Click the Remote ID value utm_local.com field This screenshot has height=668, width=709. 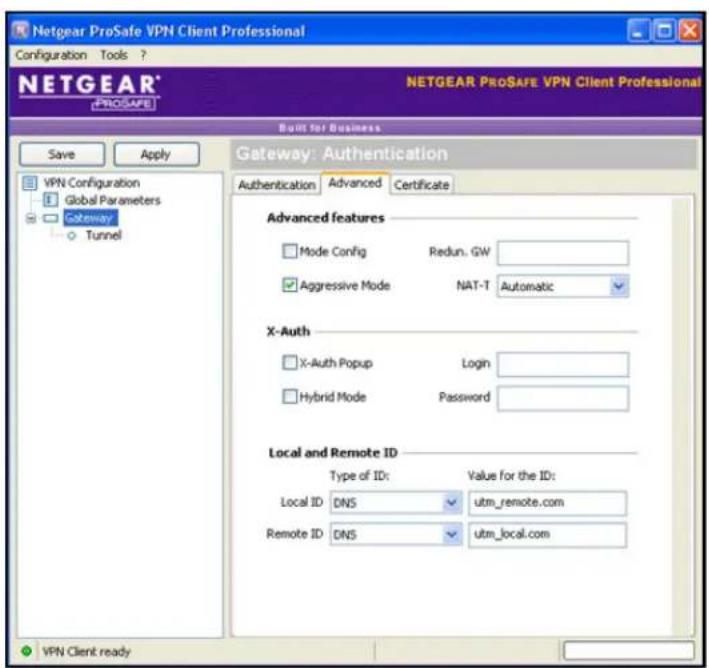(548, 535)
